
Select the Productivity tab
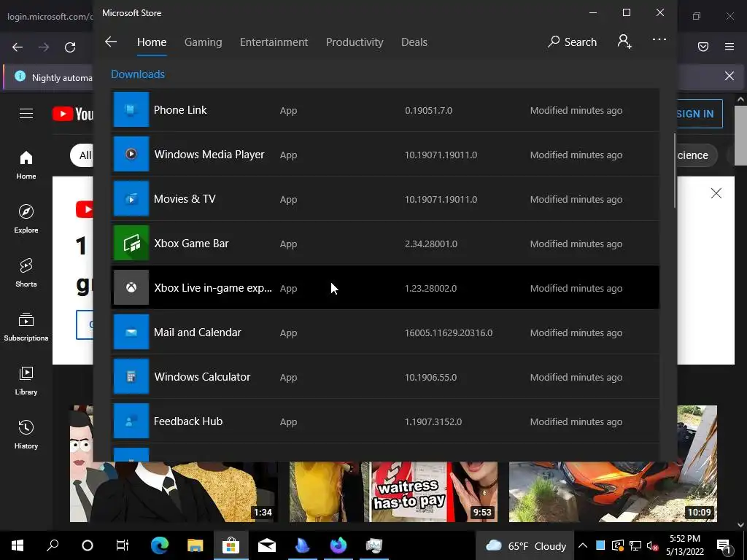[x=355, y=42]
